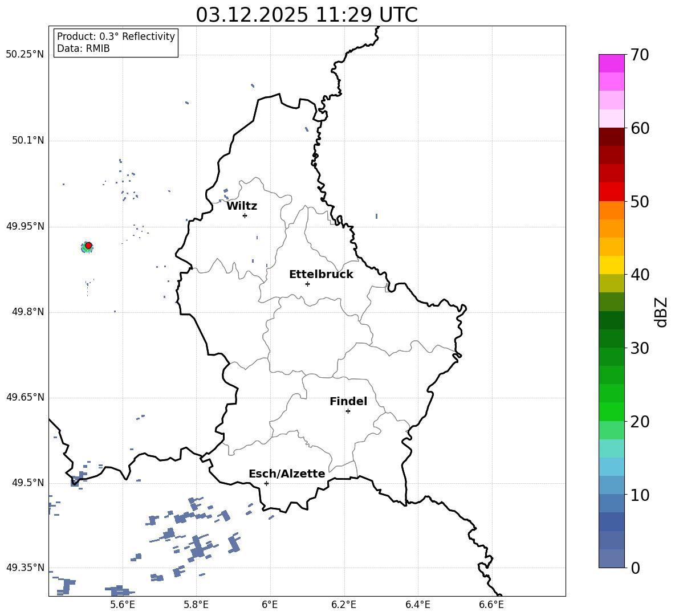Click the bright green colorbar segment above 20

click(x=611, y=411)
